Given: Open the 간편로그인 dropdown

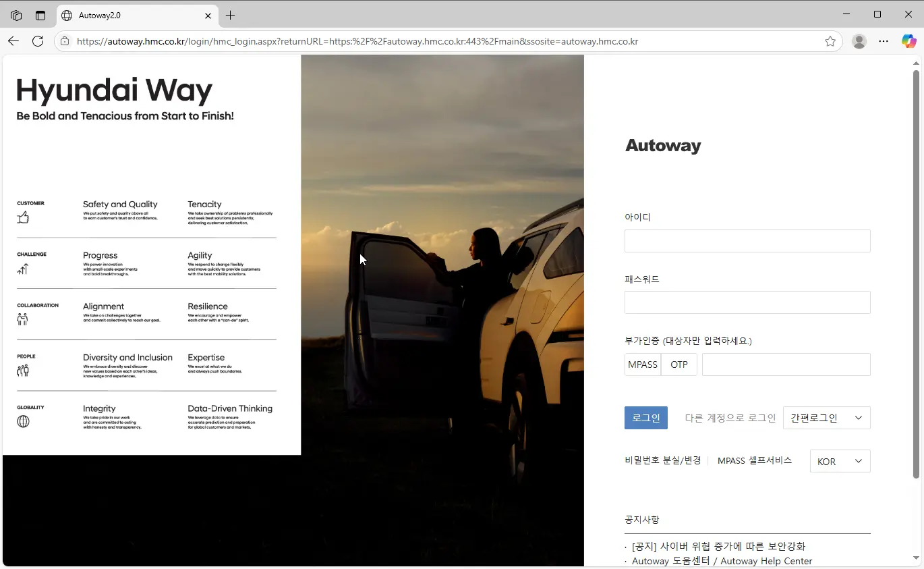Looking at the screenshot, I should pyautogui.click(x=827, y=418).
